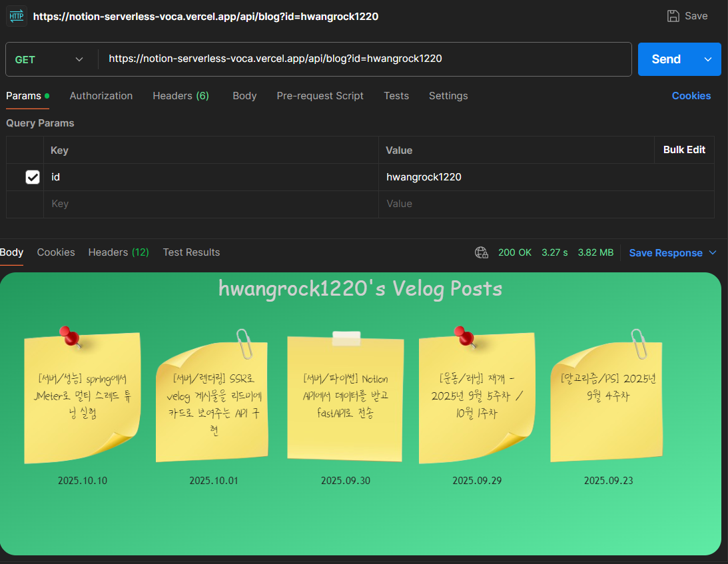Expand the Save Response dropdown arrow

(x=713, y=252)
